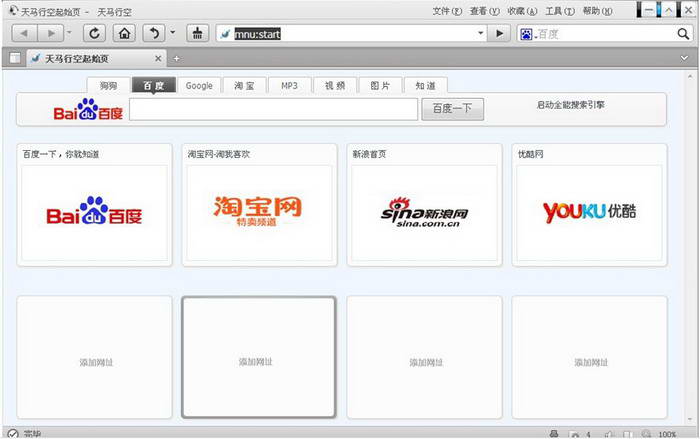Click the magnifier search icon in toolbar

pyautogui.click(x=683, y=34)
